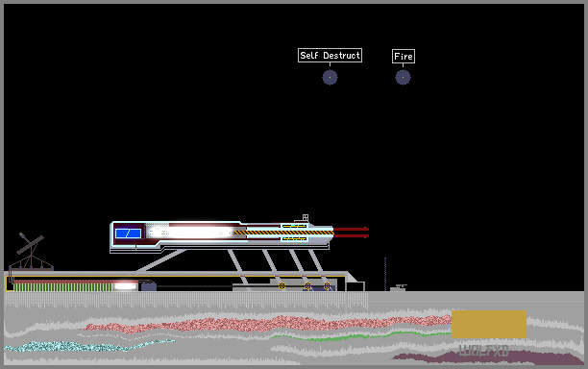Click the green striped battery bank in the base
The image size is (588, 369).
click(x=63, y=287)
